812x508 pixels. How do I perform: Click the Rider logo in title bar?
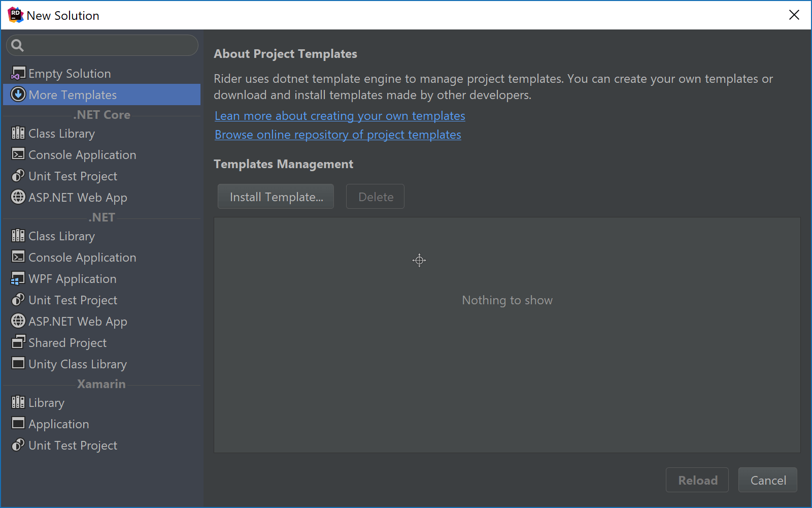[x=16, y=15]
